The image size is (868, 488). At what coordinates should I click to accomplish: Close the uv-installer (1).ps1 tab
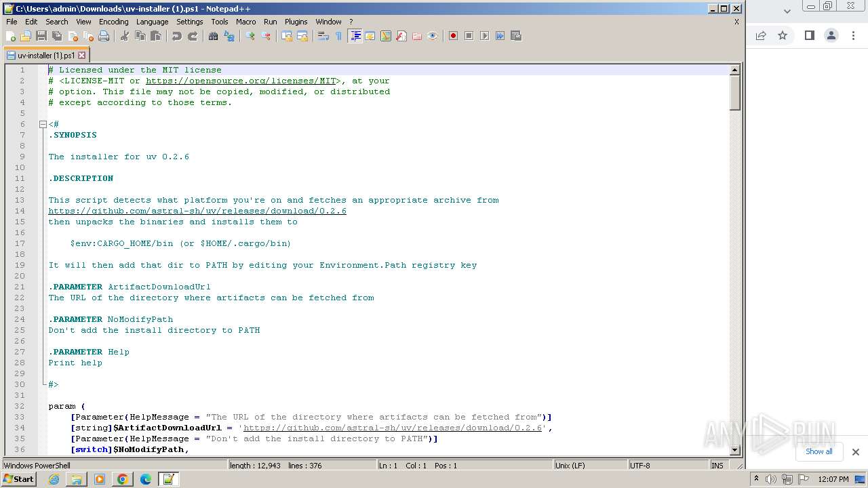[82, 56]
